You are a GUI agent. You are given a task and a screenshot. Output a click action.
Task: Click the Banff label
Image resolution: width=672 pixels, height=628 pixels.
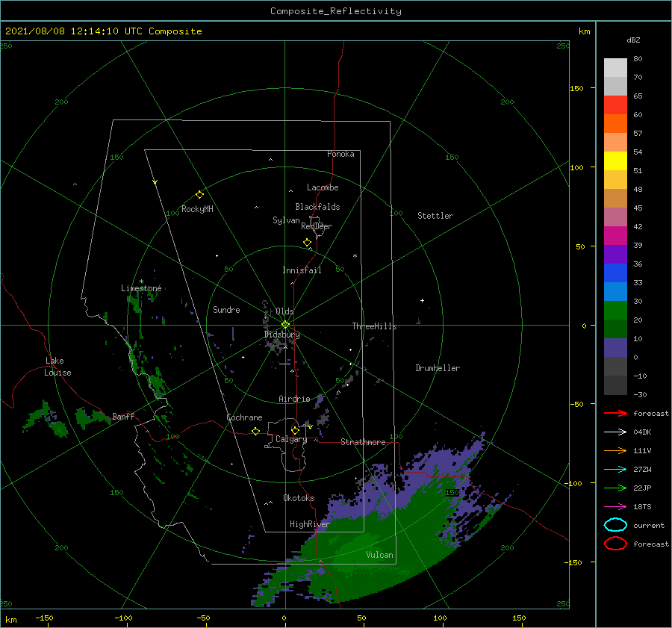coord(123,416)
